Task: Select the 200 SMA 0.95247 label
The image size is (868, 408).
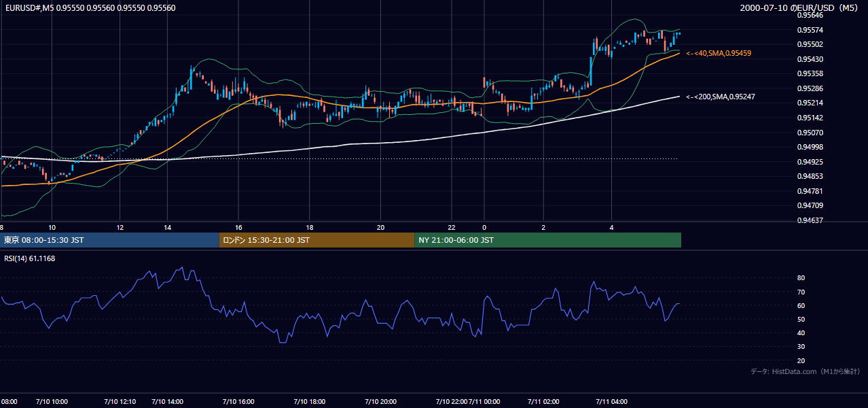Action: [721, 97]
